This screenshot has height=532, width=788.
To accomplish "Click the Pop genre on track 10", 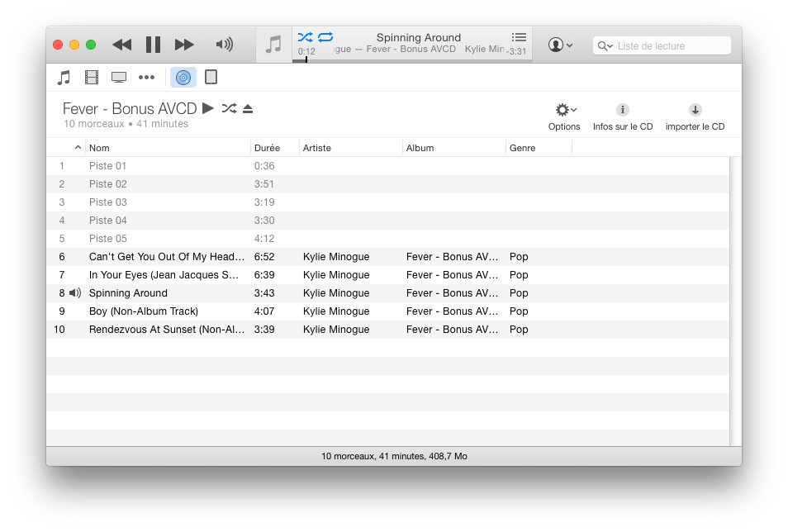I will click(x=519, y=330).
